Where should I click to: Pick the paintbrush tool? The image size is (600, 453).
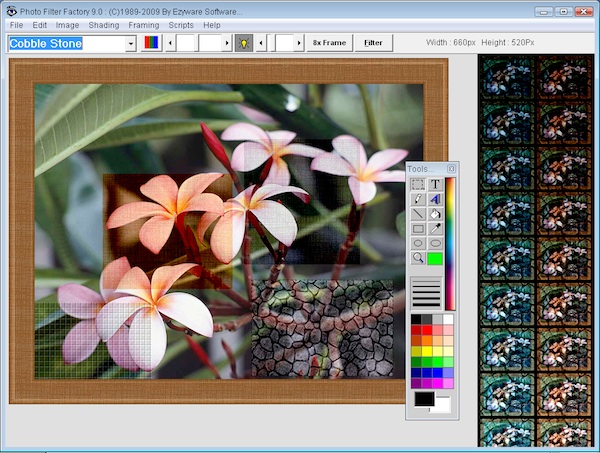418,199
